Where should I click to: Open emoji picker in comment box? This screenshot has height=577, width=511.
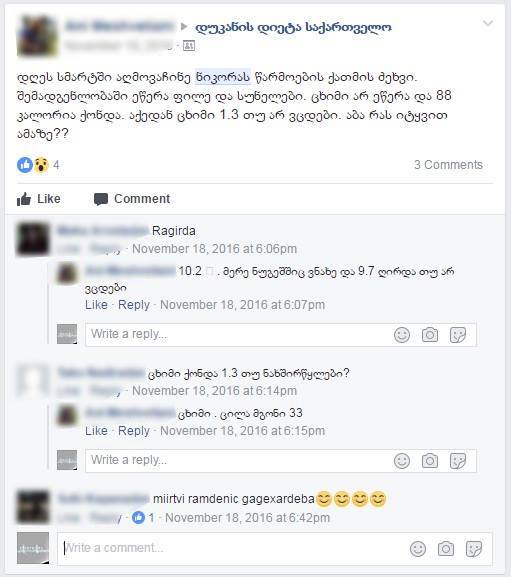point(418,549)
